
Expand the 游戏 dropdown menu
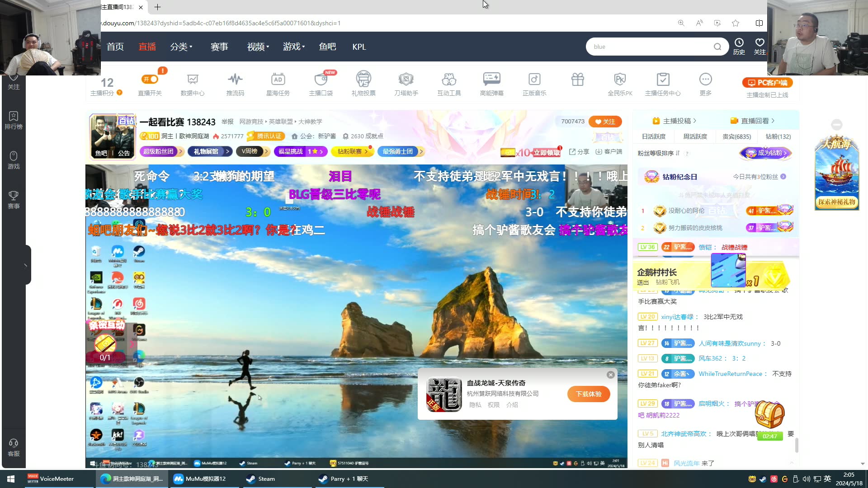294,47
